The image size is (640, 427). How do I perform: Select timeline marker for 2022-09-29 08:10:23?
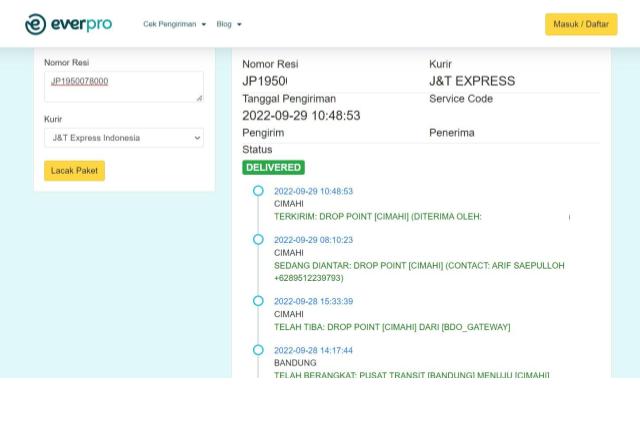pyautogui.click(x=258, y=239)
